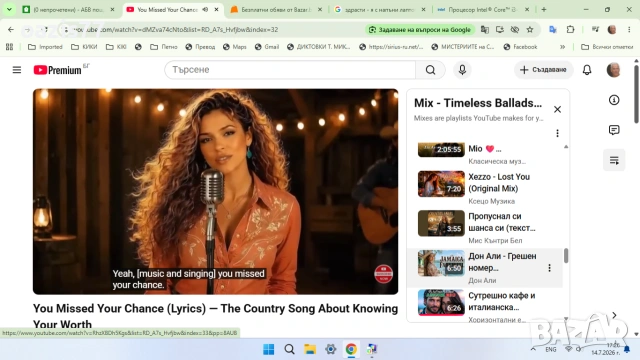
Task: Bookmark the page with the star icon
Action: (530, 29)
